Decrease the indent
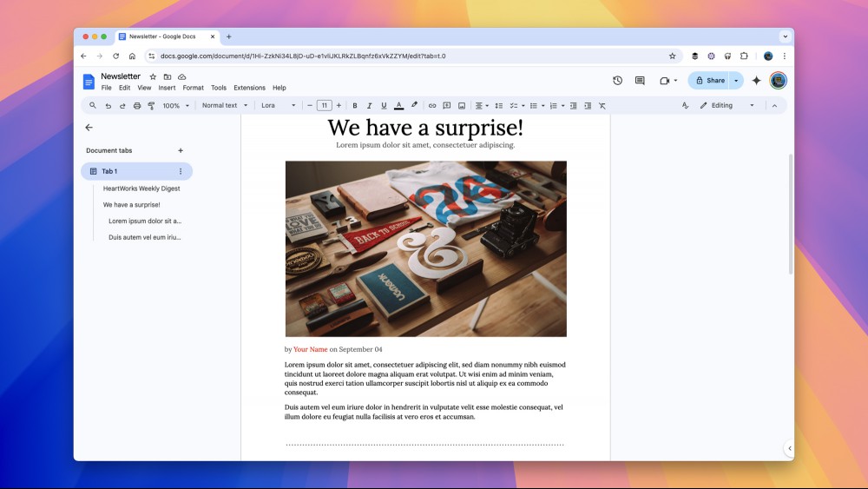 pyautogui.click(x=574, y=106)
